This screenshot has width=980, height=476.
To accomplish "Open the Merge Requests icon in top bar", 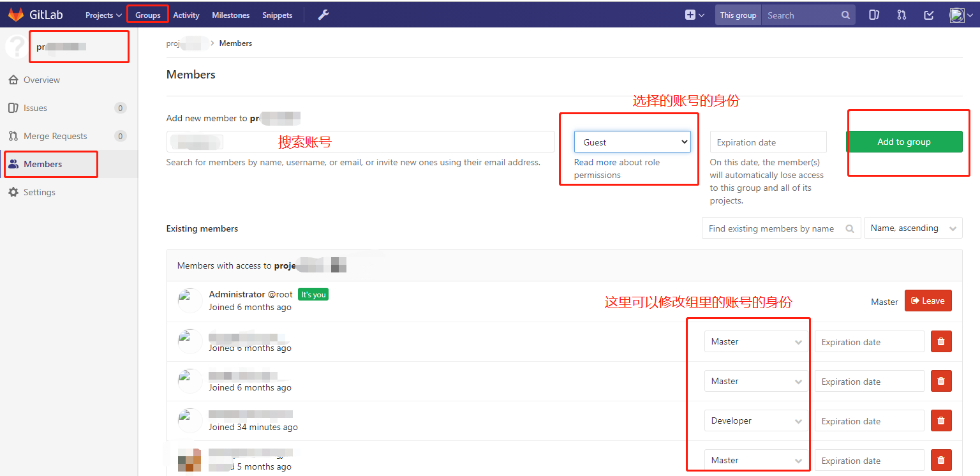I will pyautogui.click(x=901, y=14).
